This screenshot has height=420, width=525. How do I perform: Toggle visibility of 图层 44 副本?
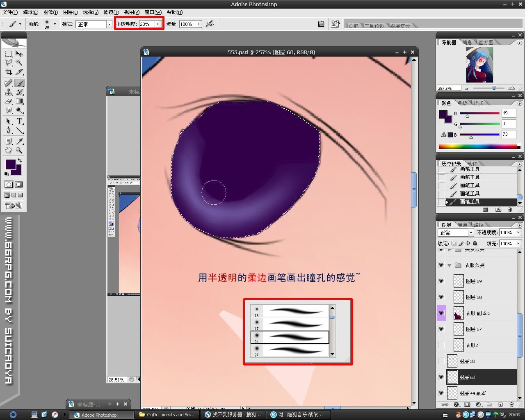441,393
